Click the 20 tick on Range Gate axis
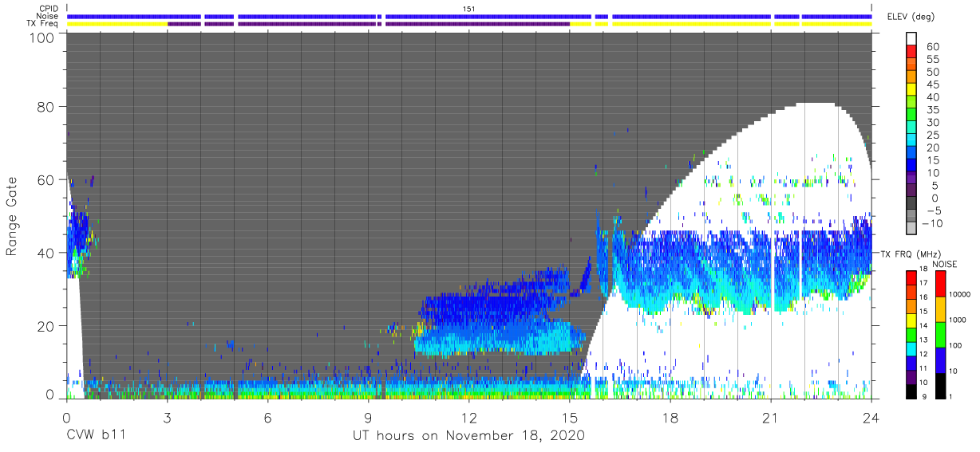Viewport: 980px width, 452px height. point(48,325)
